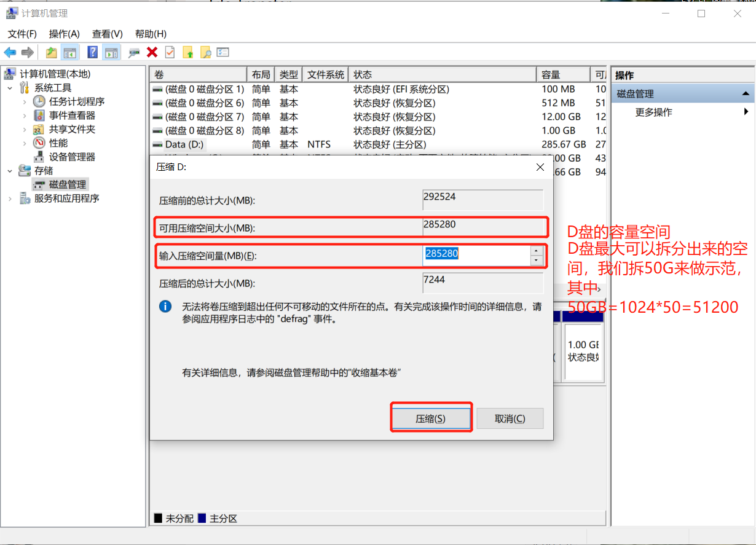Select the (磁盘 0 磁盘分区 1) volume row

pos(378,89)
